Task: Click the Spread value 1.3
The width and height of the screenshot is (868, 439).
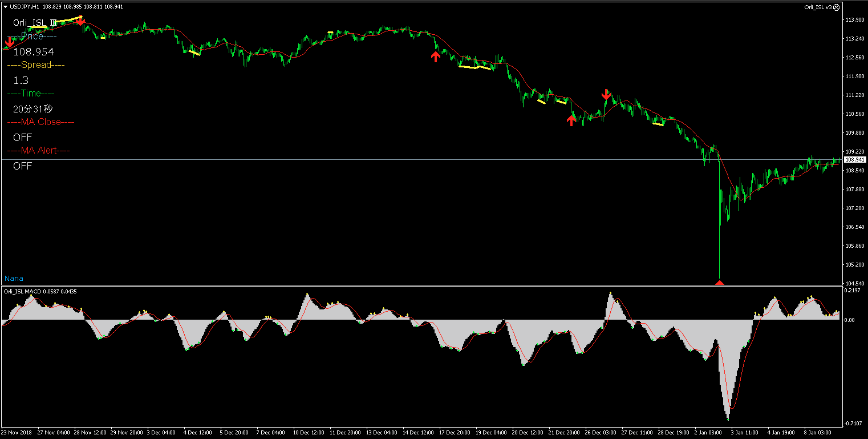Action: 21,80
